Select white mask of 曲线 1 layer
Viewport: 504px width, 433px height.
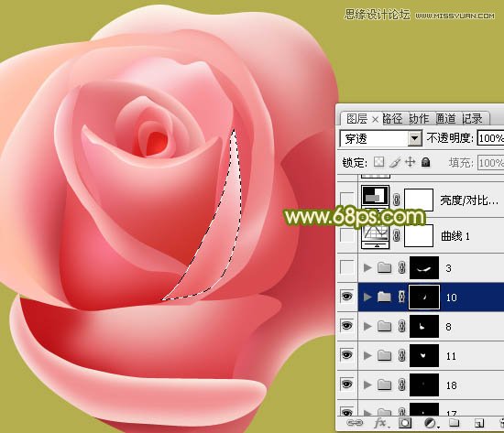coord(419,235)
